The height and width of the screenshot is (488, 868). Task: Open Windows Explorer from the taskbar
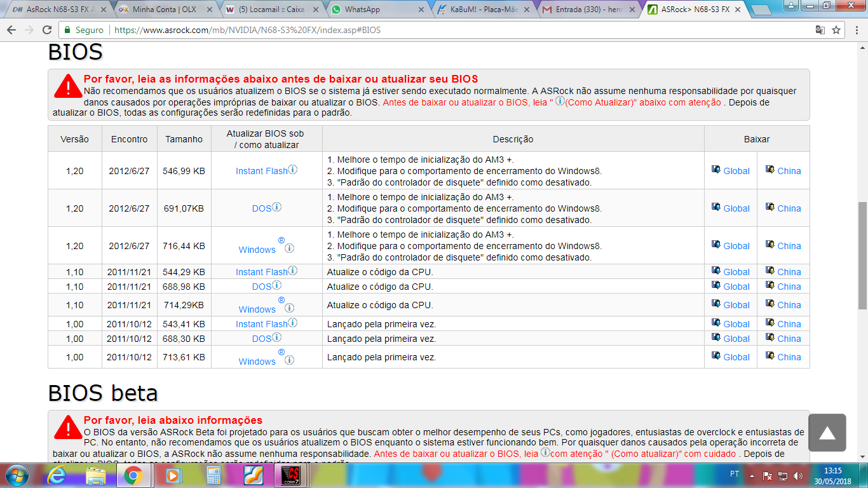point(96,475)
